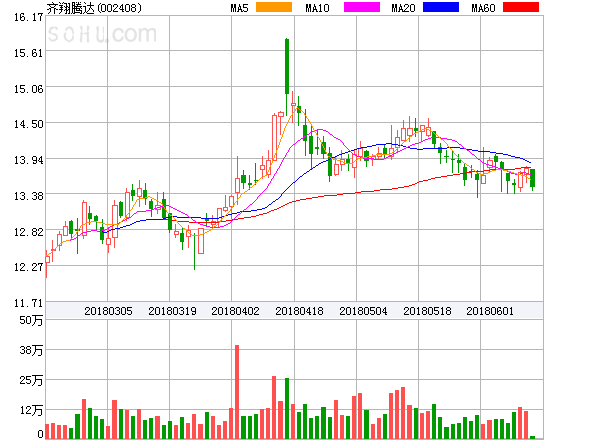The image size is (600, 440).
Task: Click the last green candlestick at chart's right end
Action: (x=532, y=178)
